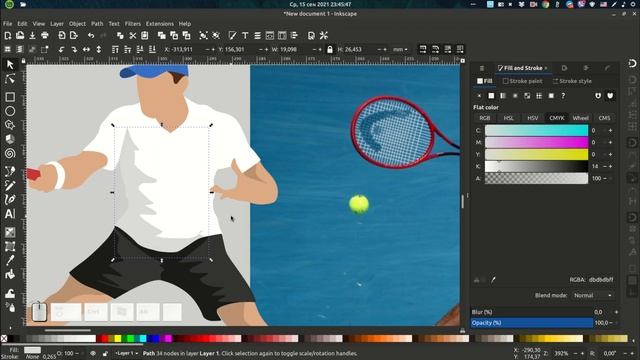Select the Dropper color picker tool
640x360 pixels.
pyautogui.click(x=10, y=260)
